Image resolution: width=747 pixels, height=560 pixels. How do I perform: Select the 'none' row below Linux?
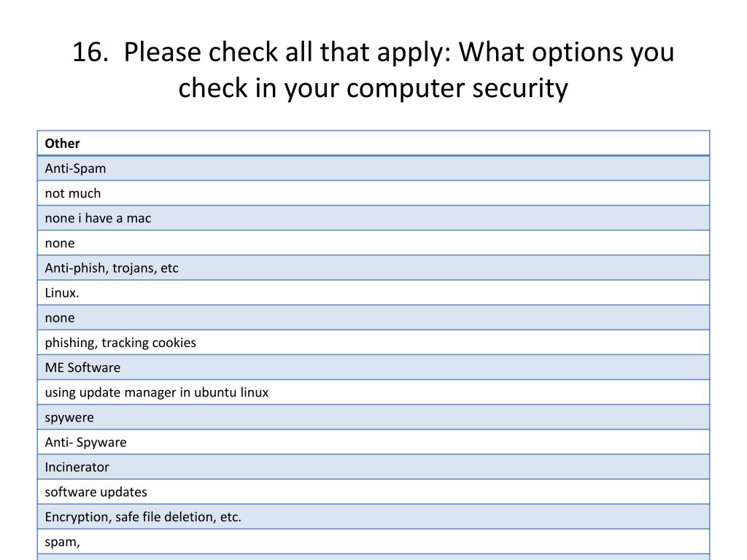click(x=373, y=317)
